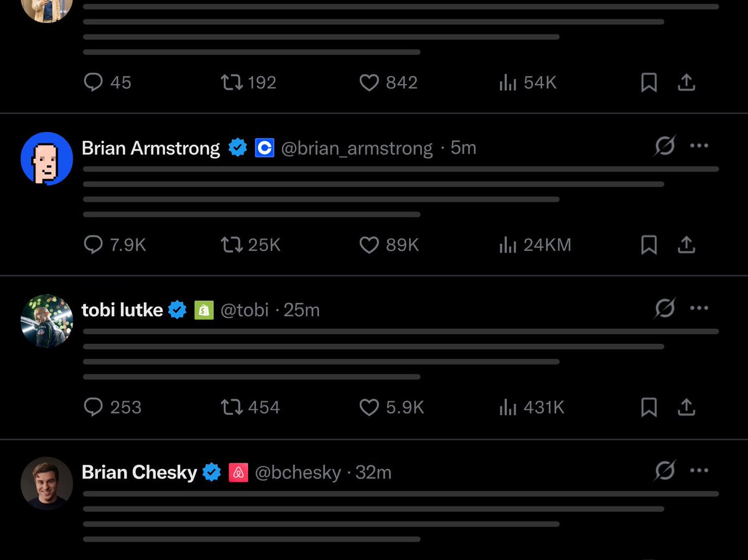
Task: Share Brian Armstrong's post via the upload icon
Action: point(686,245)
